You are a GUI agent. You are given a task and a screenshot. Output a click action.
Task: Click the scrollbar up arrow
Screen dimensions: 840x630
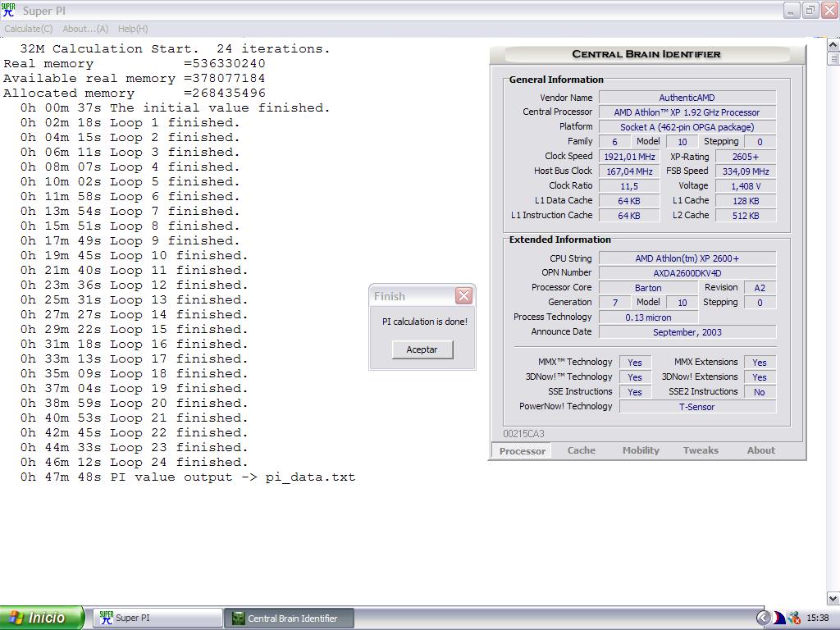point(833,45)
